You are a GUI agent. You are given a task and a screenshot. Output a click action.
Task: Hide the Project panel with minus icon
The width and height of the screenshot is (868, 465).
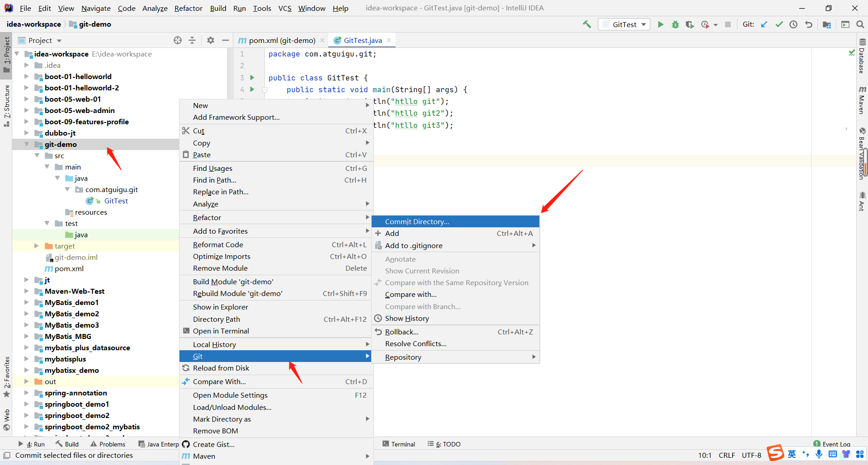(x=226, y=40)
